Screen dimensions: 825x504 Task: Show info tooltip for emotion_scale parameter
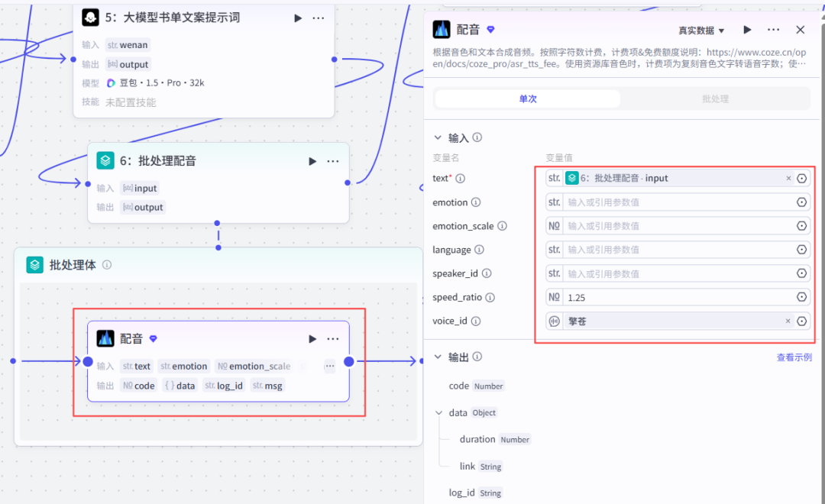click(x=503, y=226)
